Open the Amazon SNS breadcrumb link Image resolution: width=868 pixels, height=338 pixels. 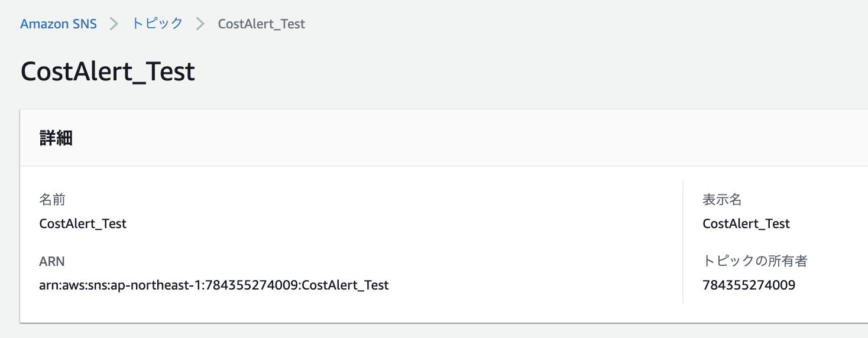[x=59, y=24]
